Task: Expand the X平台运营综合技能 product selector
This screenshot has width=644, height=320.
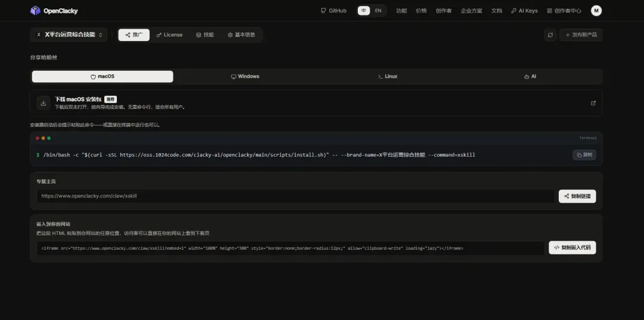Action: tap(69, 35)
